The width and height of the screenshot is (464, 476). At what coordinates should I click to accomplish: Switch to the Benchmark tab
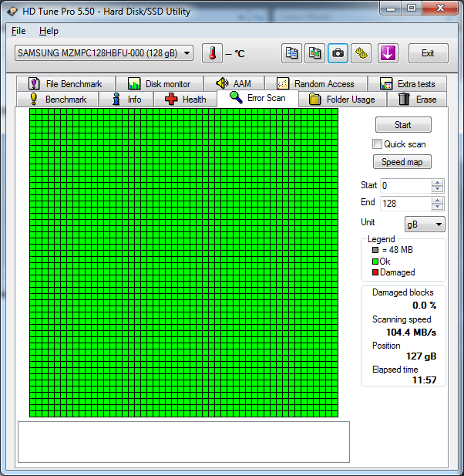[x=58, y=100]
